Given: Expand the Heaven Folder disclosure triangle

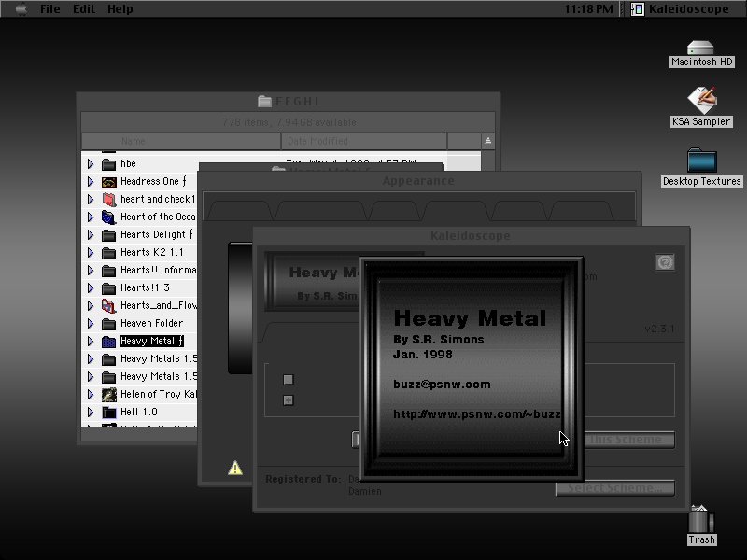Looking at the screenshot, I should 91,323.
